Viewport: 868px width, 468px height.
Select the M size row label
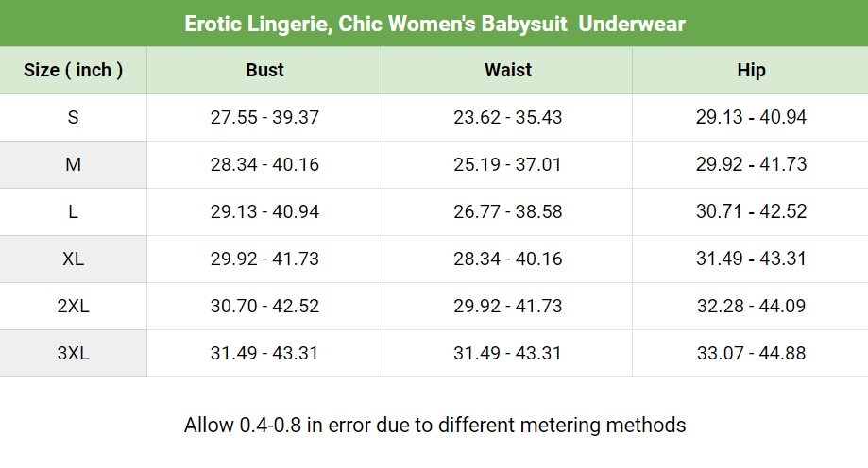click(x=73, y=165)
